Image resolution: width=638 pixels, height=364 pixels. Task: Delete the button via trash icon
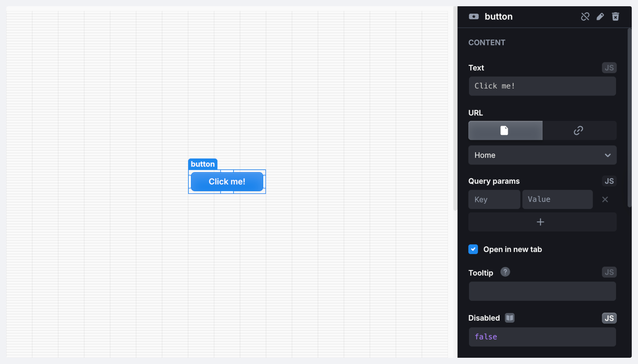615,17
